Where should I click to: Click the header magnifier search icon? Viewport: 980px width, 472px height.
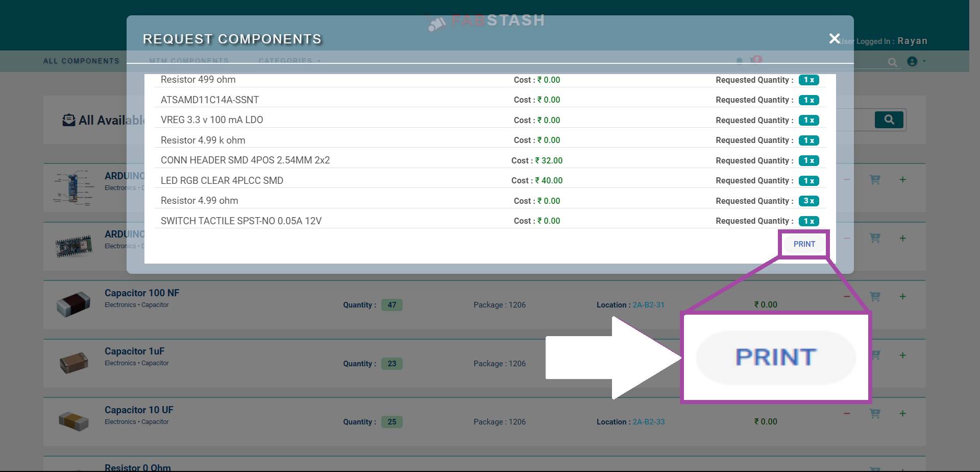(x=892, y=62)
